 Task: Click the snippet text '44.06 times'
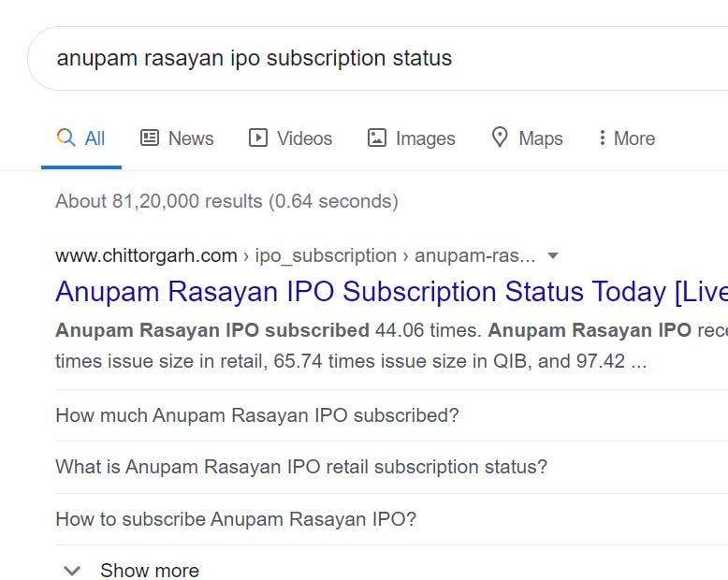[428, 330]
